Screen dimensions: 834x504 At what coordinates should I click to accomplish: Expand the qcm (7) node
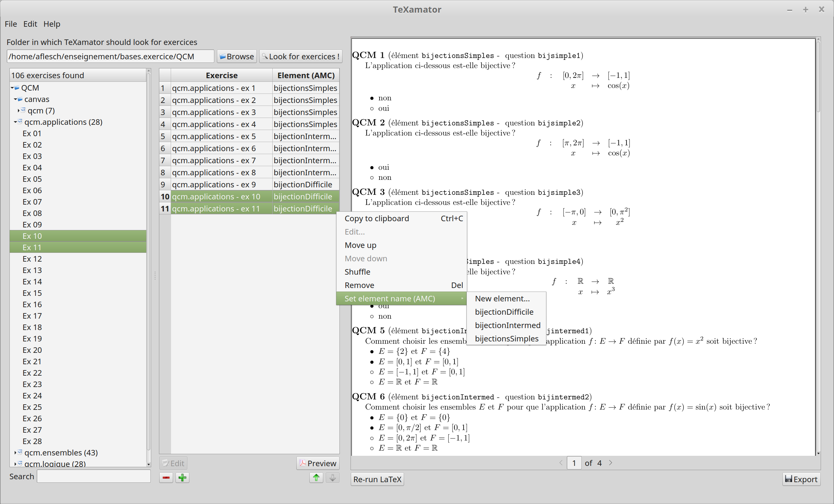tap(19, 111)
